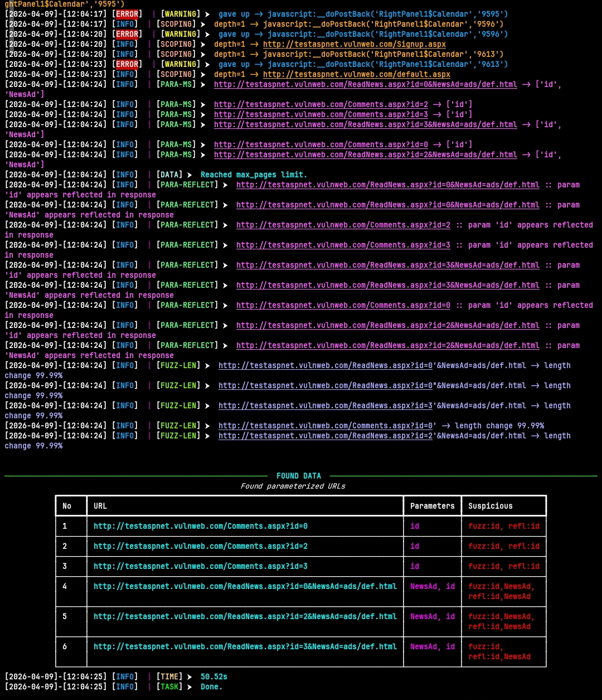Click the suspicious cell 'fuzz:id, refl:id' in row 2
The image size is (602, 700).
[504, 546]
